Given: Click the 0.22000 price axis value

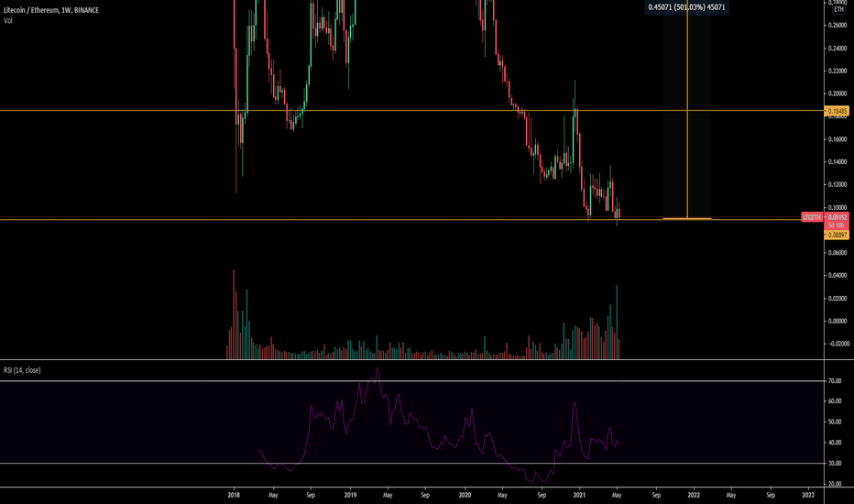Looking at the screenshot, I should coord(838,71).
